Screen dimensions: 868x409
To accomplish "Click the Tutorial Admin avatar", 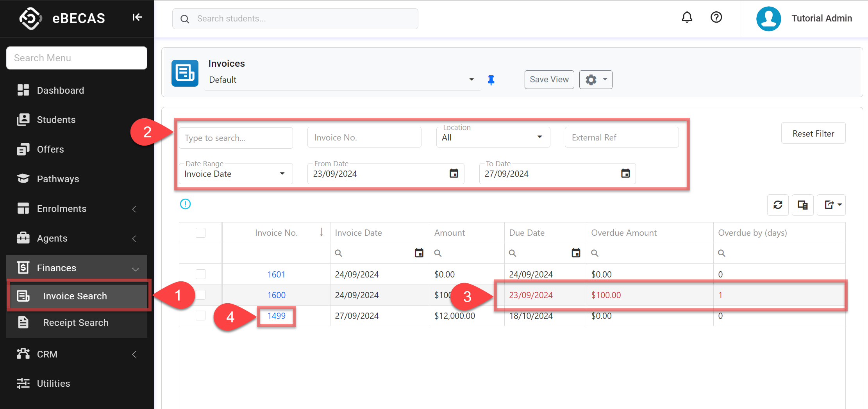I will click(768, 18).
